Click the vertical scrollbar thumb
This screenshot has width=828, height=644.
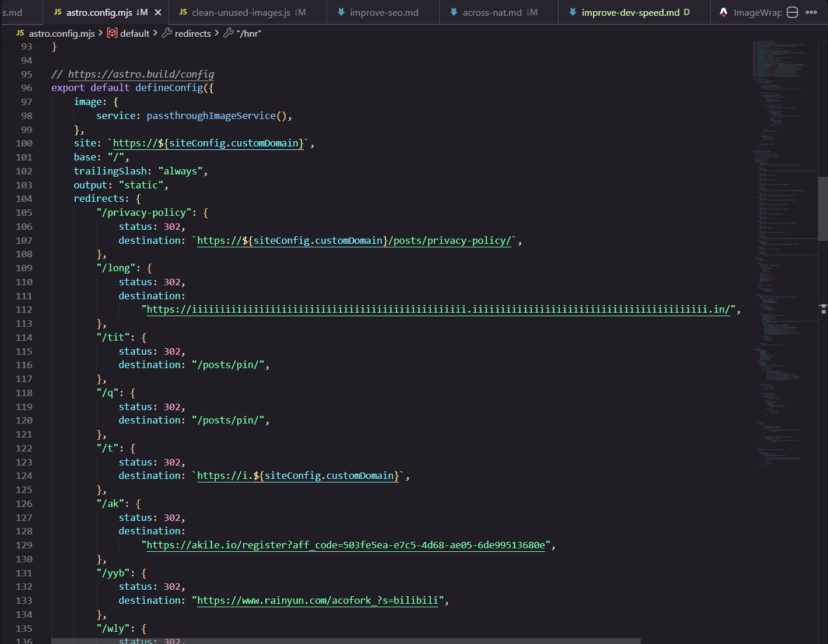823,208
